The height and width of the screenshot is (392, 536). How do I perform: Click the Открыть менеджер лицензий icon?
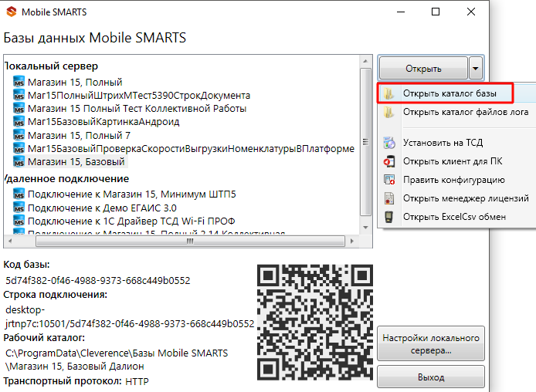pos(389,198)
